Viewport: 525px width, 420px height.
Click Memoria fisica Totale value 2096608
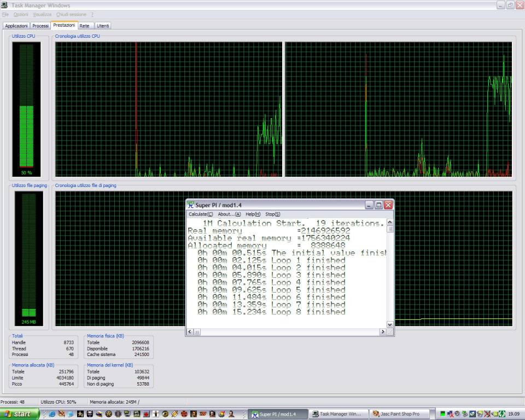(x=141, y=342)
